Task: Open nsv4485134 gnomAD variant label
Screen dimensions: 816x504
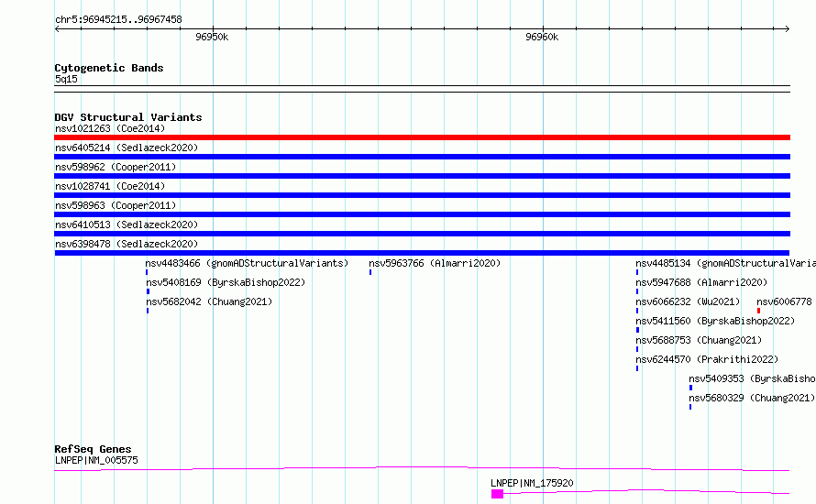Action: [725, 263]
